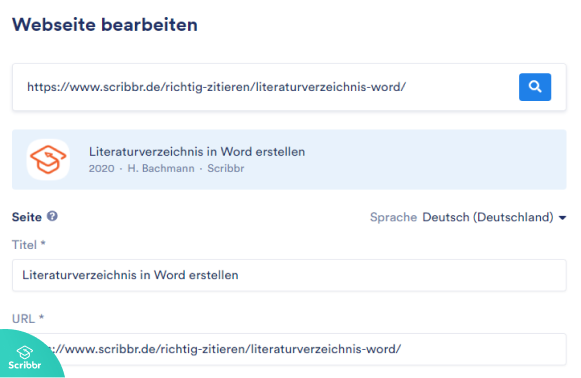This screenshot has height=378, width=581.
Task: Click the 'Webseite bearbeiten' heading
Action: pos(105,25)
